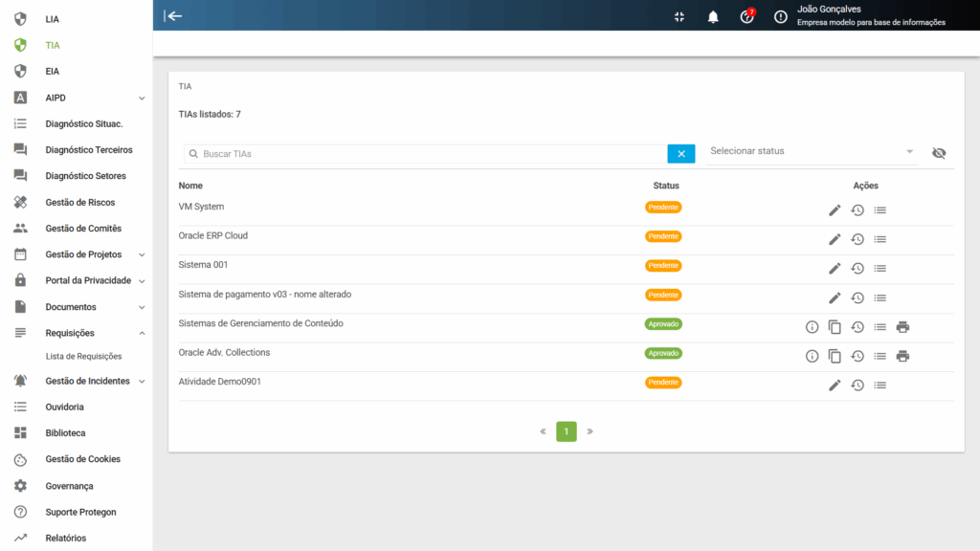Copy Sistemas de Gerenciamento de Conteúdo TIA
This screenshot has height=551, width=980.
835,327
